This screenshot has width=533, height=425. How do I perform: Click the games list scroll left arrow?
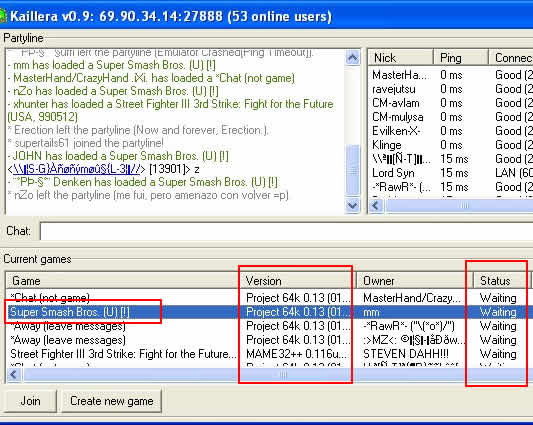point(14,375)
